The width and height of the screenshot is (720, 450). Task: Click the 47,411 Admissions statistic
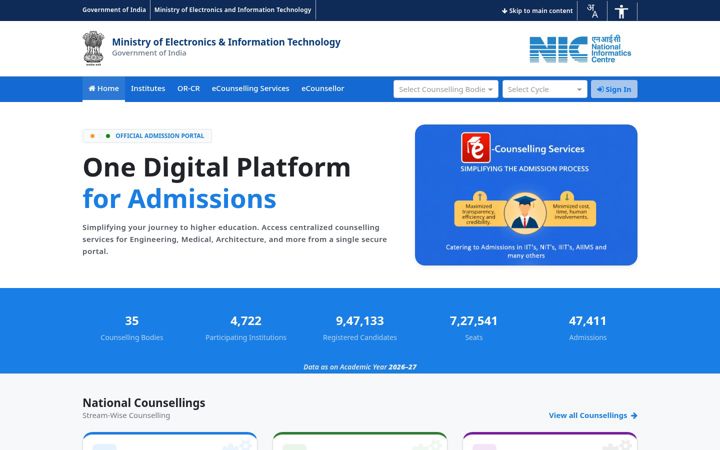tap(588, 328)
